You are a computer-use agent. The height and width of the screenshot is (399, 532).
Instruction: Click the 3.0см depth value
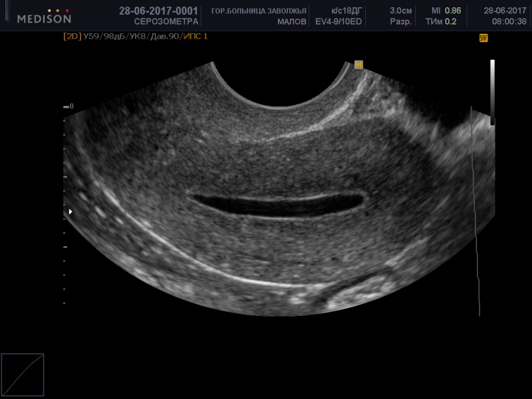click(401, 11)
